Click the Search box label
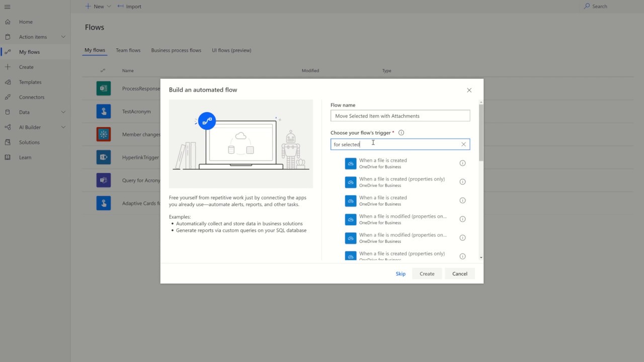 600,7
